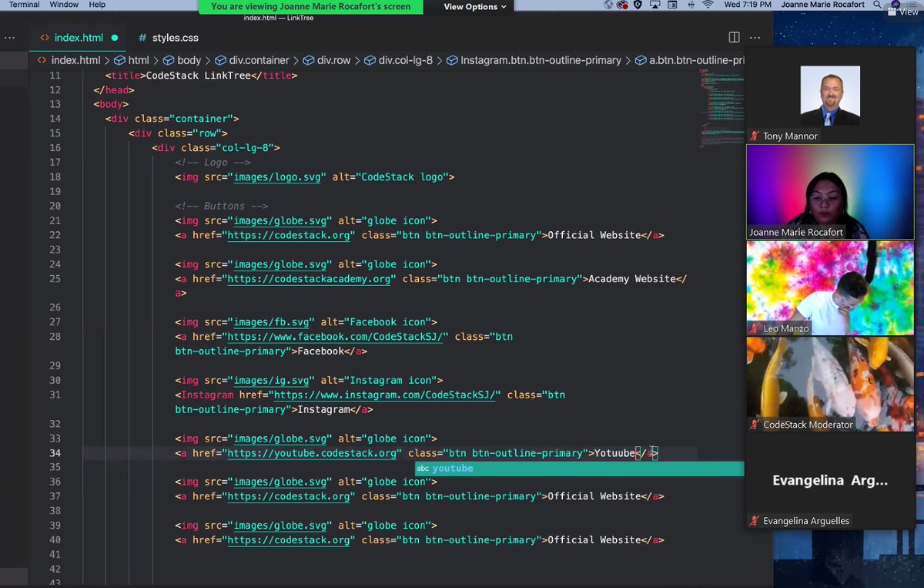Open the Zoom View layout button
924x588 pixels.
click(902, 12)
